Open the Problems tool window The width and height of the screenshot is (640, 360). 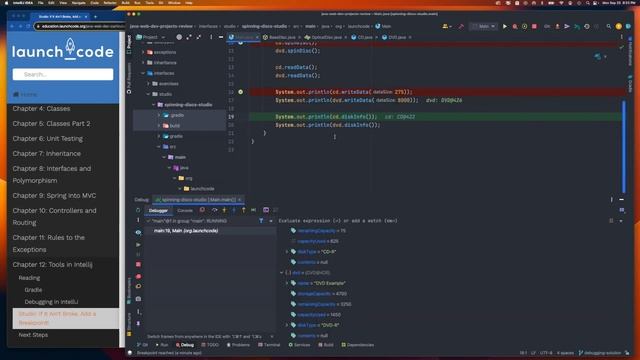pyautogui.click(x=238, y=345)
